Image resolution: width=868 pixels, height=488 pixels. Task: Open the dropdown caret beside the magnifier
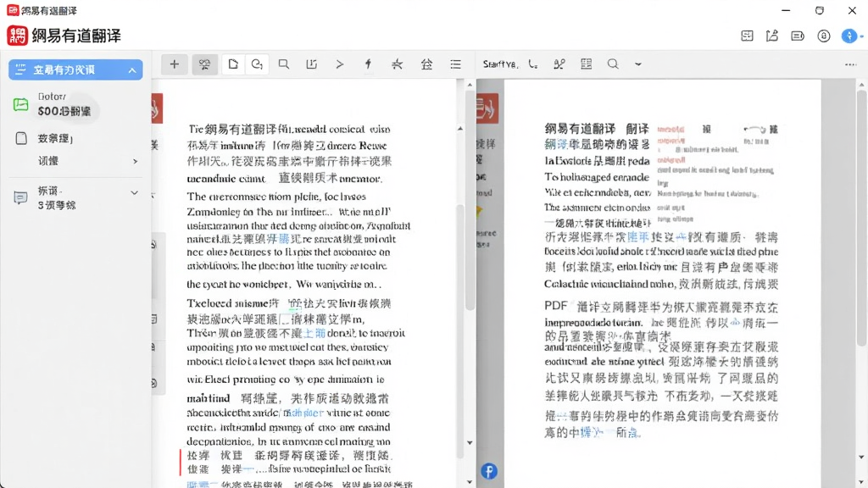pyautogui.click(x=637, y=64)
